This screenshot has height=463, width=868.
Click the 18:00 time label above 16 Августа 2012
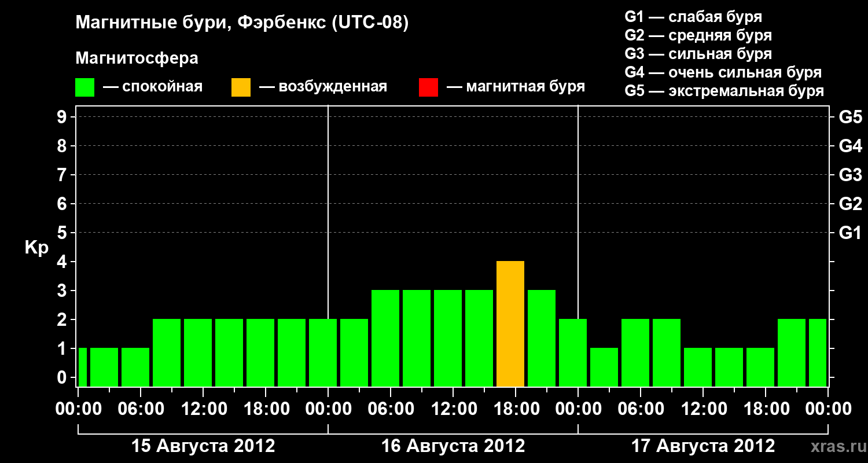[x=516, y=409]
